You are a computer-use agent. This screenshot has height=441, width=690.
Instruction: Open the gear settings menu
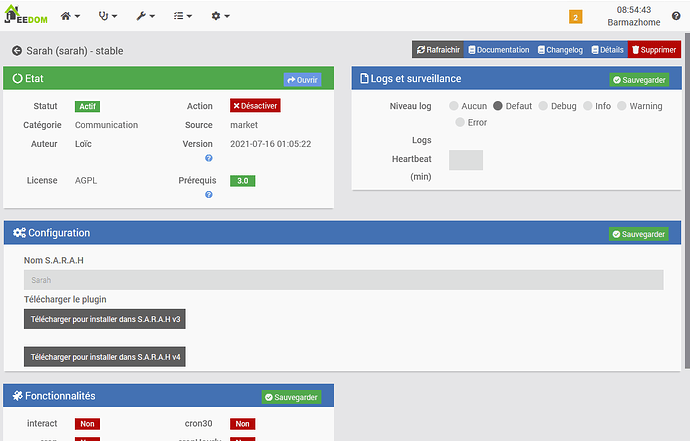click(216, 16)
